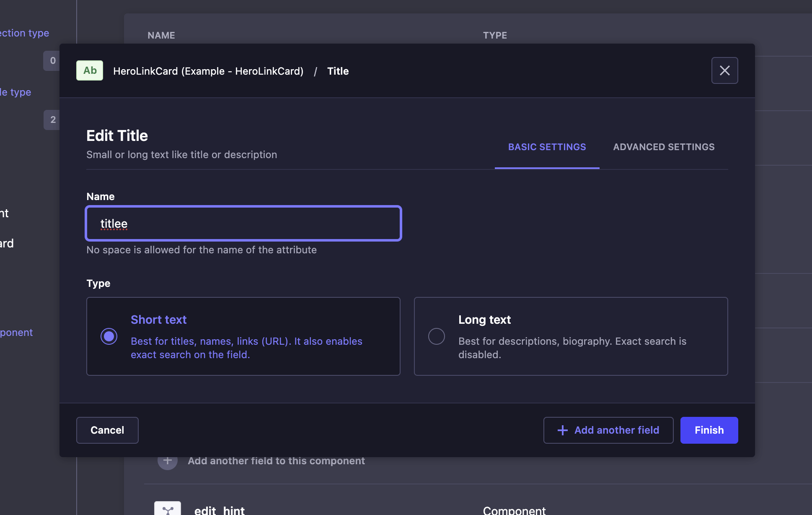Close the Edit Title dialog
The image size is (812, 515).
coord(724,70)
